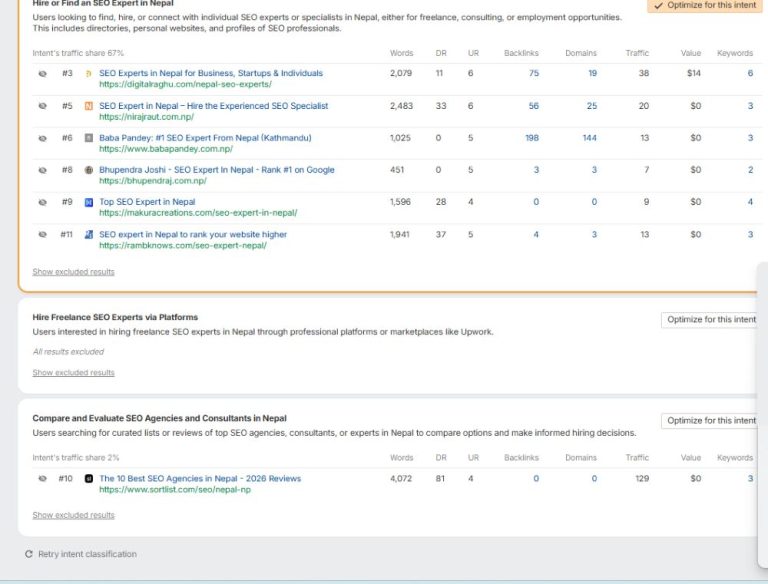Open makuracreations.com seo-expert URL
Screen dimensions: 768x584
pos(198,213)
